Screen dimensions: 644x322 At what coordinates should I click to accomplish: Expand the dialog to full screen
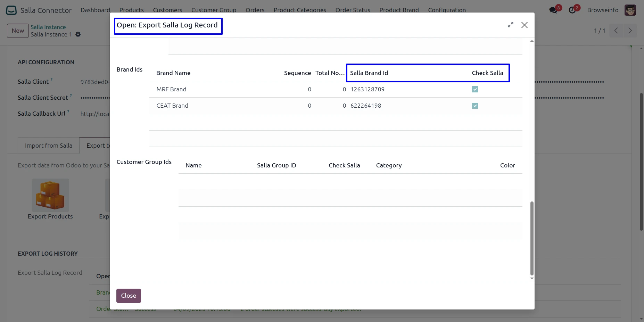point(510,25)
